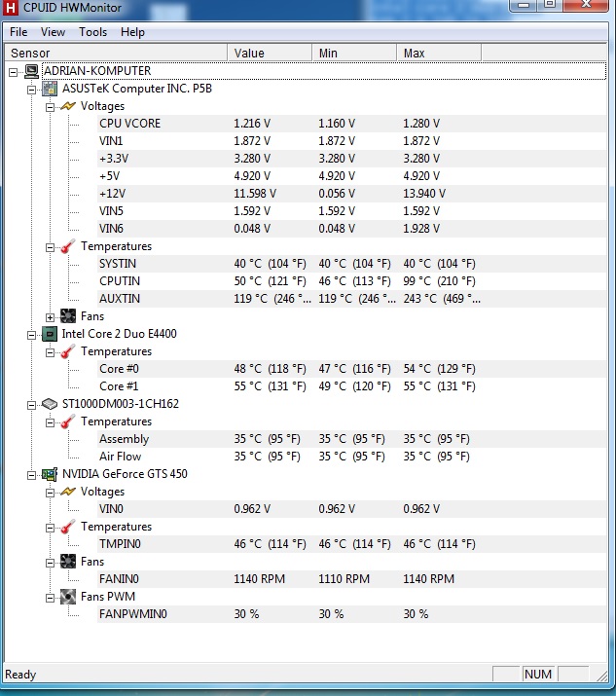Select the CPUTIN temperature row
Screen dimensions: 616x696
pyautogui.click(x=352, y=281)
